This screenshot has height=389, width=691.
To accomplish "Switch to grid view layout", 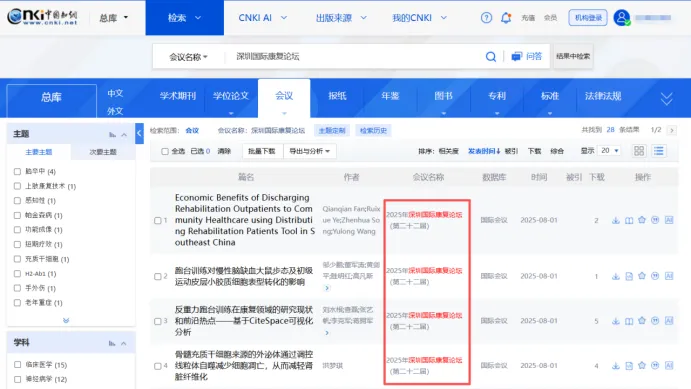I will tap(639, 151).
